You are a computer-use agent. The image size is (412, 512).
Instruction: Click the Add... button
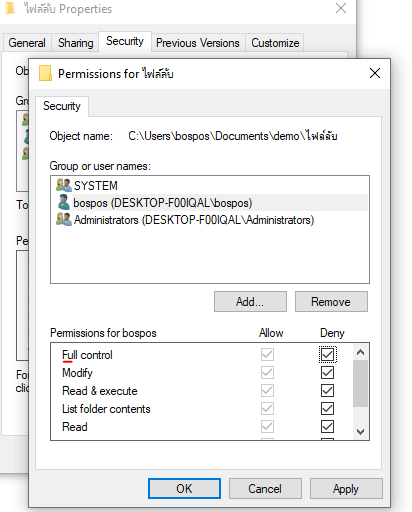coord(250,302)
